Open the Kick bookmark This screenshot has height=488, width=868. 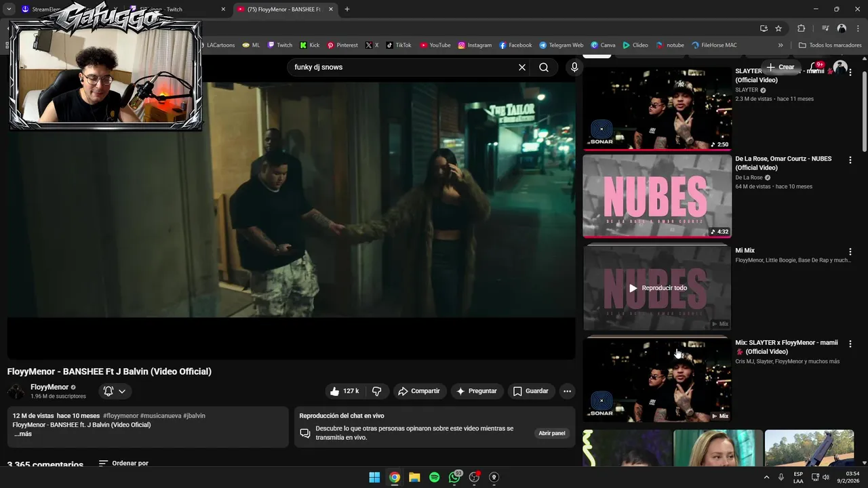(310, 45)
